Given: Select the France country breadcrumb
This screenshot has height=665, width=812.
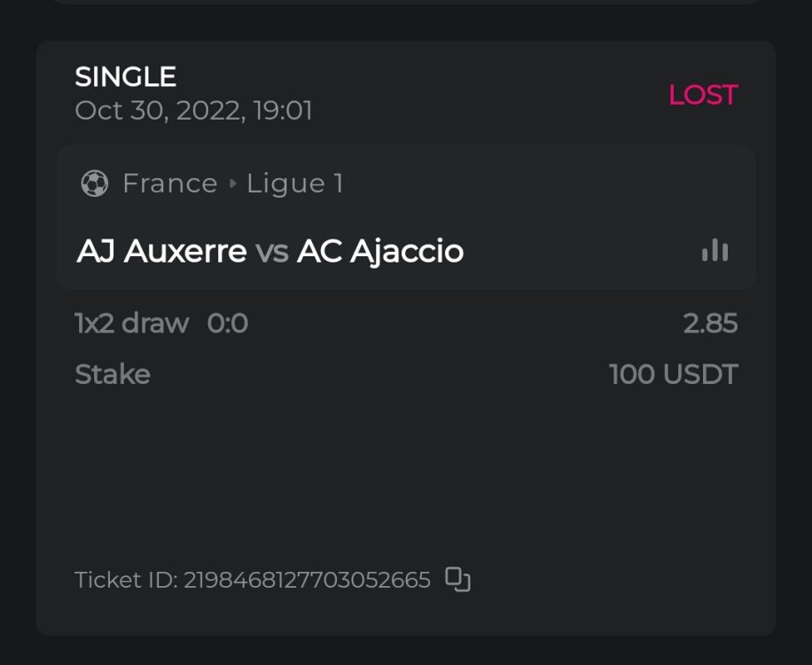Looking at the screenshot, I should 169,184.
